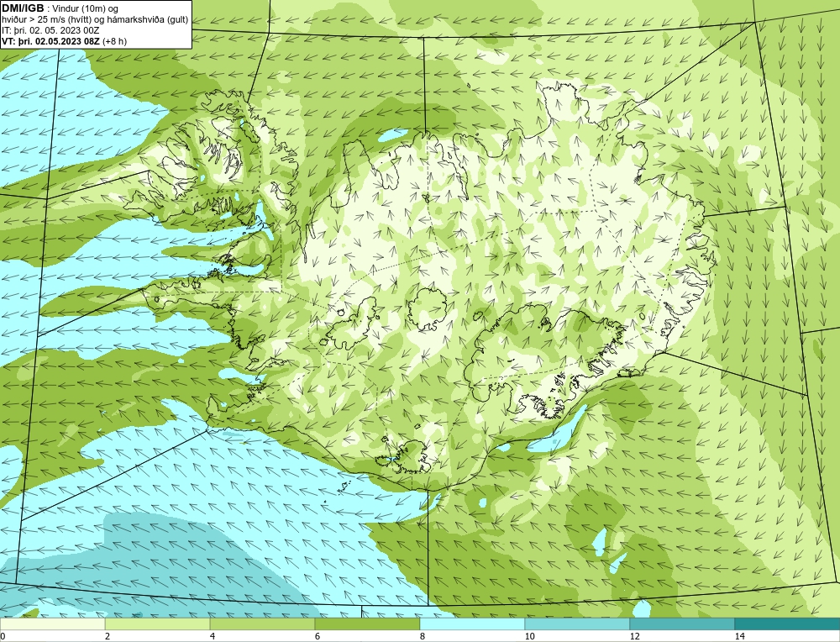Image resolution: width=840 pixels, height=642 pixels.
Task: Click the legend value label '14'
Action: [739, 636]
